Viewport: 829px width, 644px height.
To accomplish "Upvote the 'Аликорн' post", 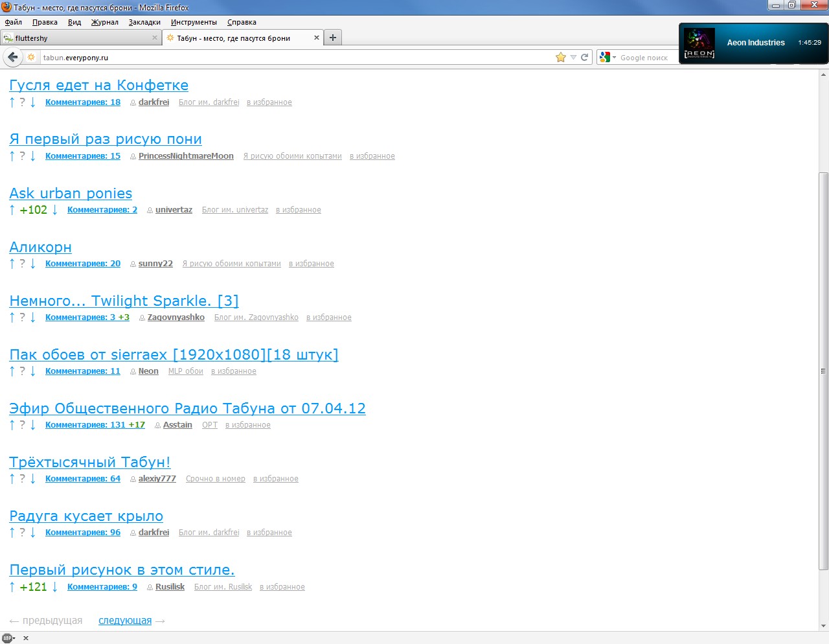I will [12, 264].
